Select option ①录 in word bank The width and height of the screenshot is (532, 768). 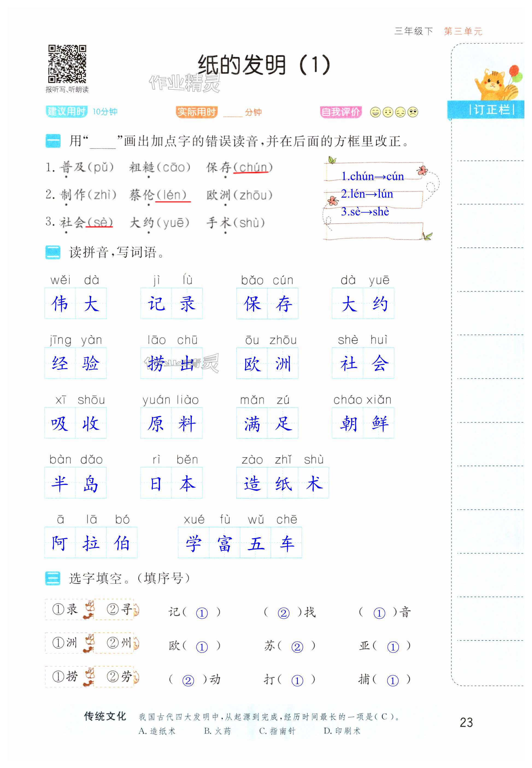65,609
